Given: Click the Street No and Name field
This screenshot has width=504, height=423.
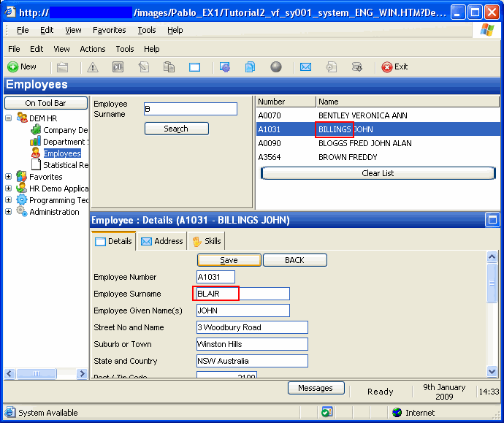Looking at the screenshot, I should (252, 327).
